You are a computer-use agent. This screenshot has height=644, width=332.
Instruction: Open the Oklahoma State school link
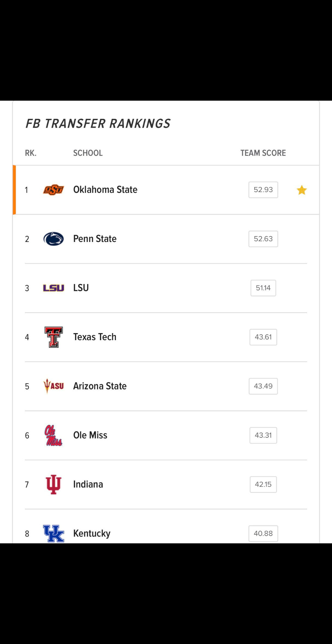point(105,190)
